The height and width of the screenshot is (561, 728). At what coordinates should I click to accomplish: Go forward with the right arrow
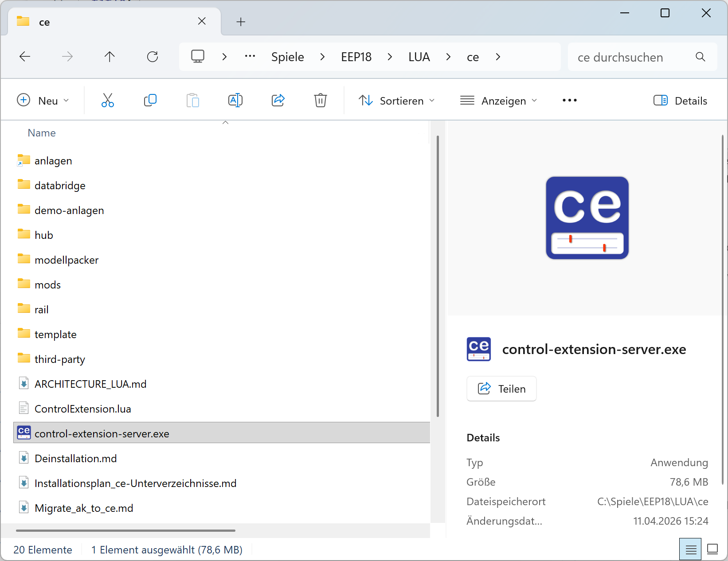pyautogui.click(x=67, y=57)
